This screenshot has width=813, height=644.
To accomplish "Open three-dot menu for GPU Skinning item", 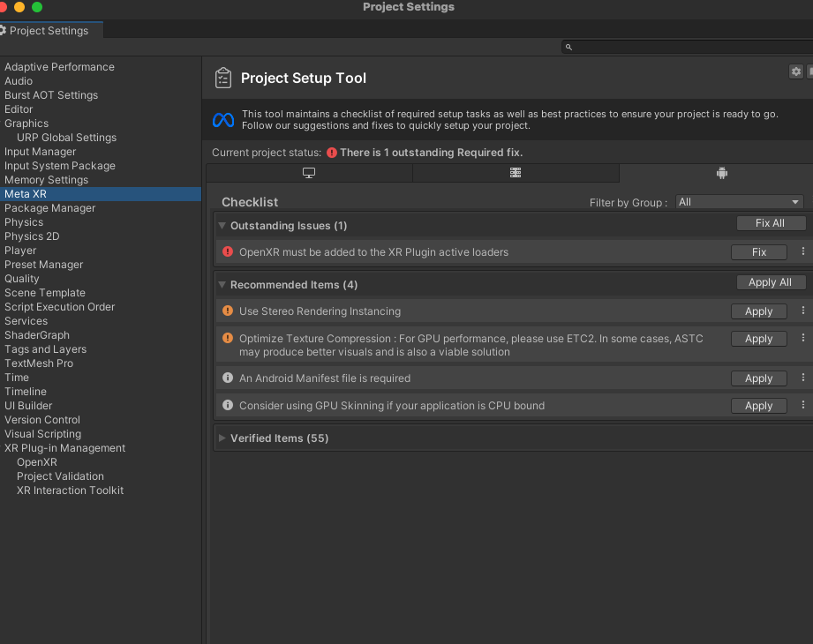I will point(803,406).
